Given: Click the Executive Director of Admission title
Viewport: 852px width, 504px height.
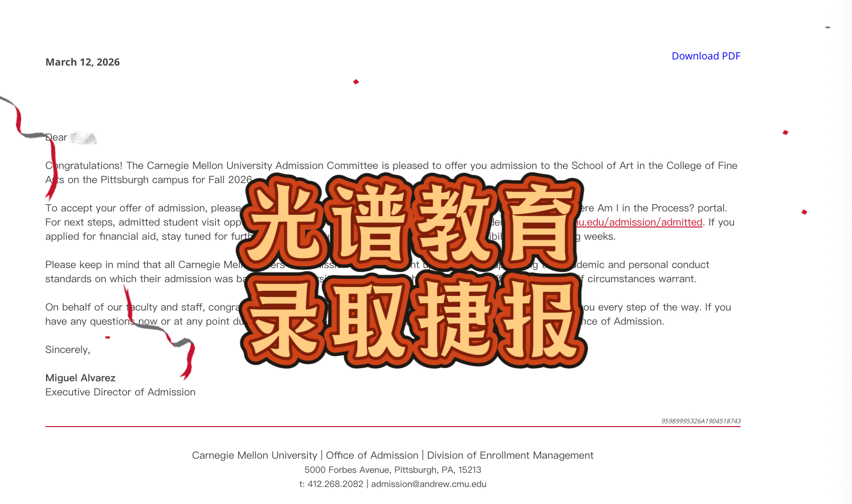Looking at the screenshot, I should (x=120, y=392).
